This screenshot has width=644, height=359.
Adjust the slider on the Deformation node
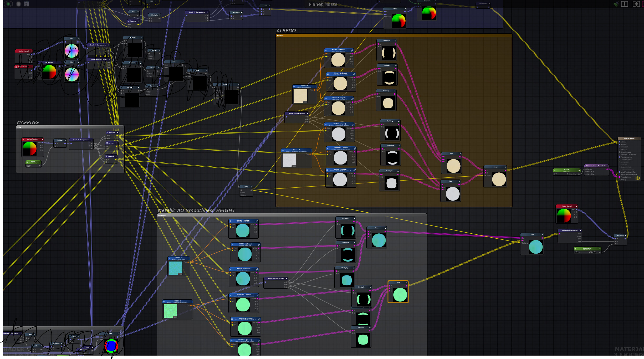point(580,252)
